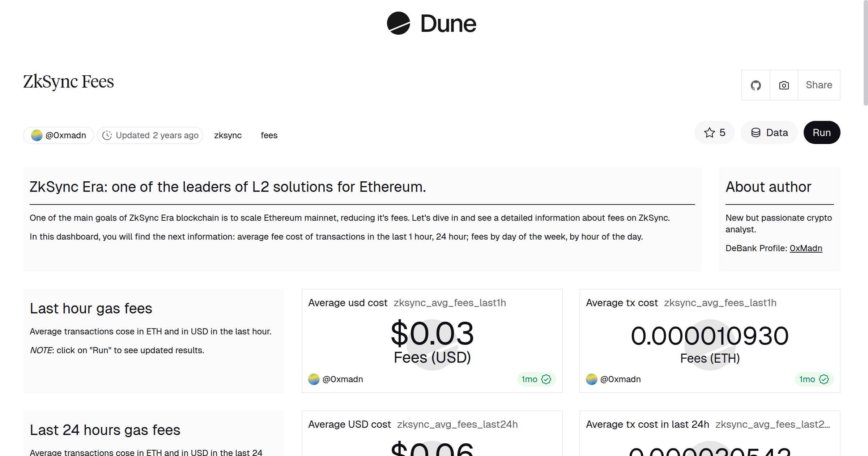
Task: Click the Share option
Action: click(x=819, y=85)
